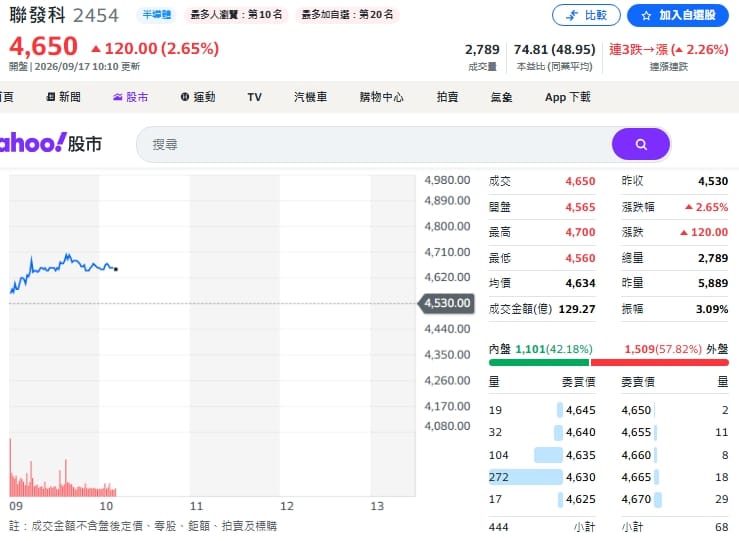Viewport: 739px width, 541px height.
Task: Click the 比較 compare button
Action: [586, 16]
